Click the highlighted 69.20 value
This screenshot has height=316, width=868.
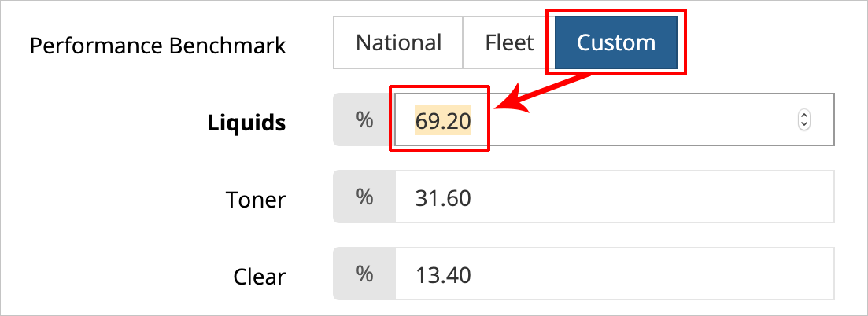point(443,120)
